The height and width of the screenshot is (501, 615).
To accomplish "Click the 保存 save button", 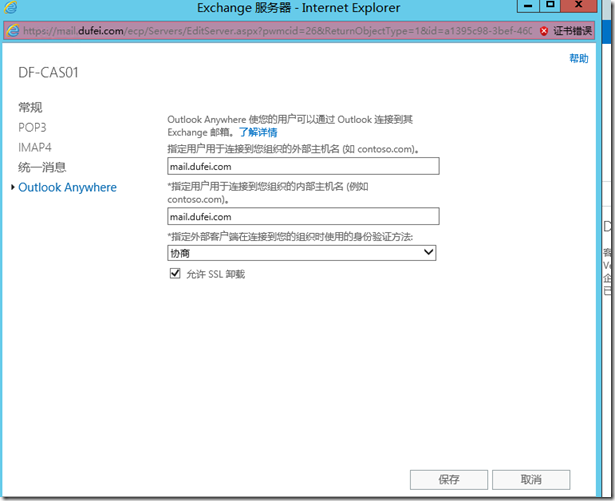I will click(x=449, y=479).
